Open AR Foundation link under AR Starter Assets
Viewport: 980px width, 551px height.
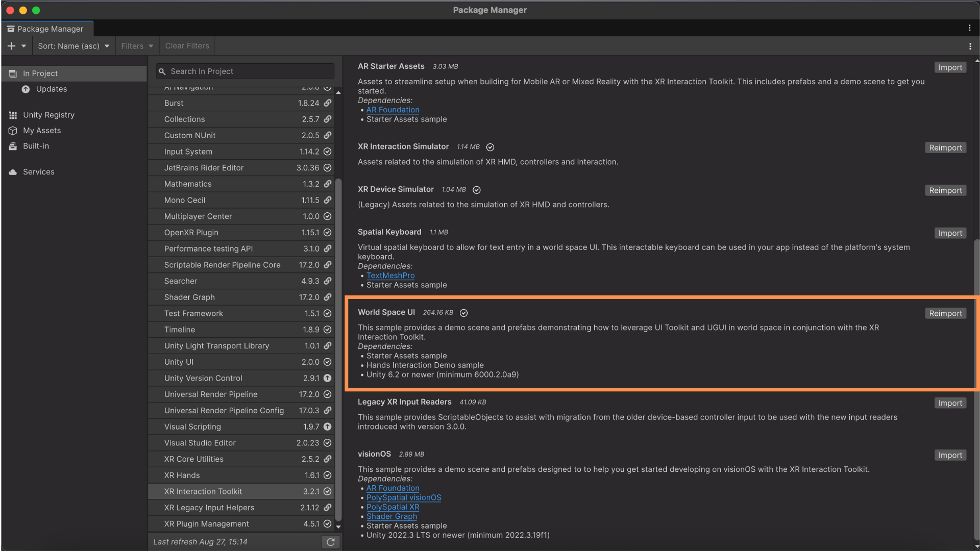[x=393, y=110]
